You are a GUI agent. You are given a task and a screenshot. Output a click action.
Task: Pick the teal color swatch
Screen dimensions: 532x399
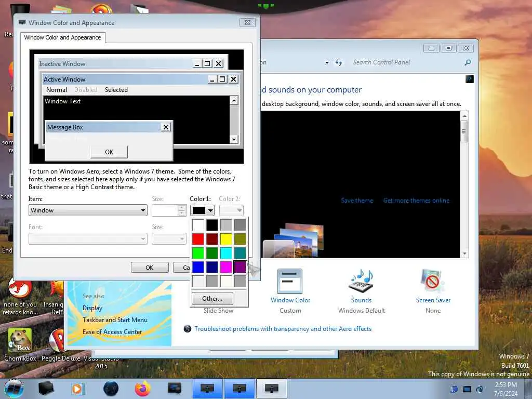tap(240, 253)
